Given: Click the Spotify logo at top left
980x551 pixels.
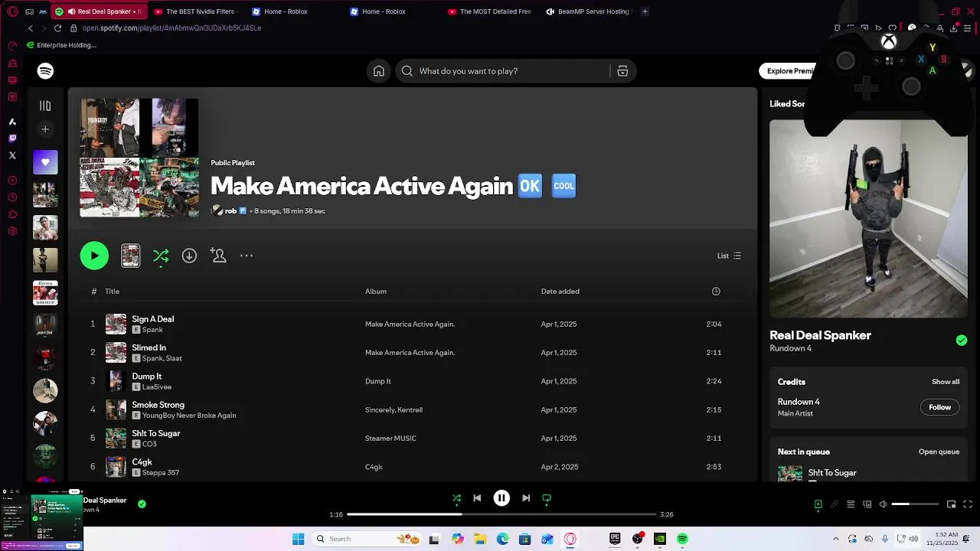Looking at the screenshot, I should click(x=45, y=71).
